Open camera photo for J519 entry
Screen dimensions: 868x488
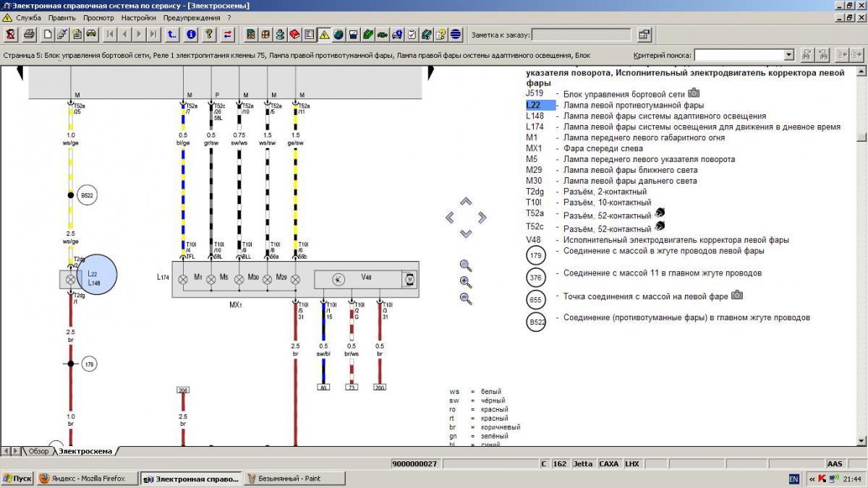tap(694, 93)
